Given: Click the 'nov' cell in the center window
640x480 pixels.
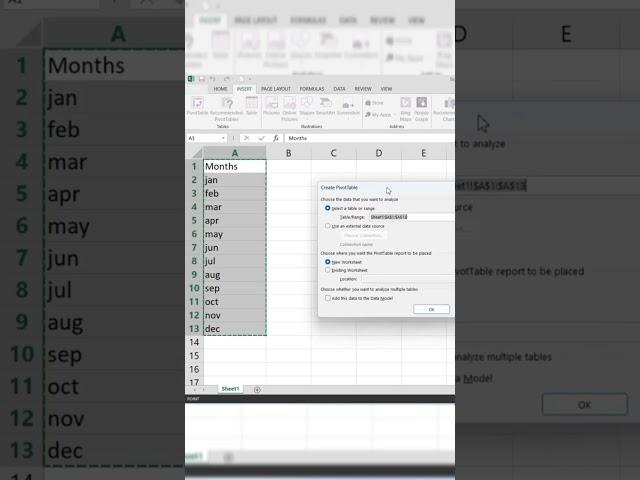Looking at the screenshot, I should (x=235, y=315).
